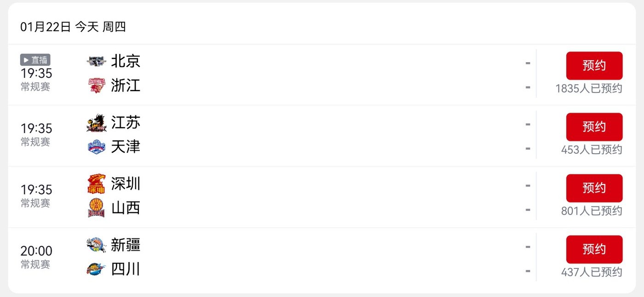The image size is (644, 297).
Task: Open the 北京 team name link
Action: [126, 61]
